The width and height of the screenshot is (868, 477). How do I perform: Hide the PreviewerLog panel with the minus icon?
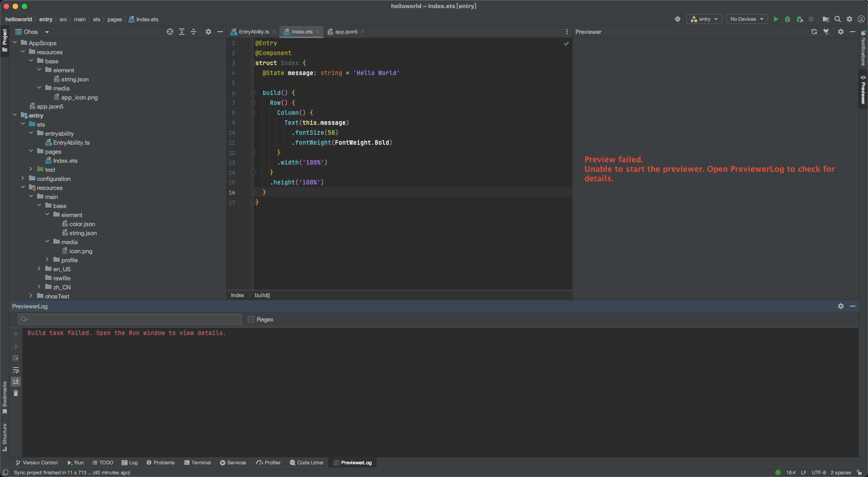[x=853, y=306]
